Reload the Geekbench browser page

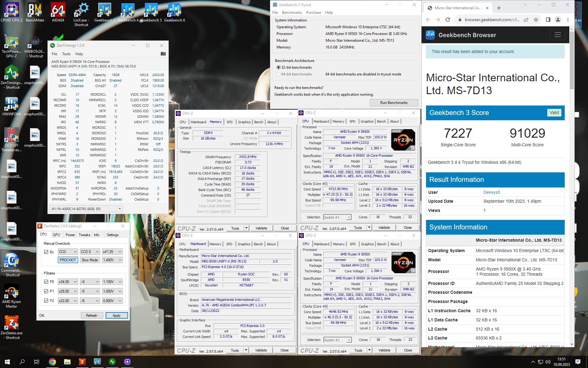pyautogui.click(x=448, y=20)
